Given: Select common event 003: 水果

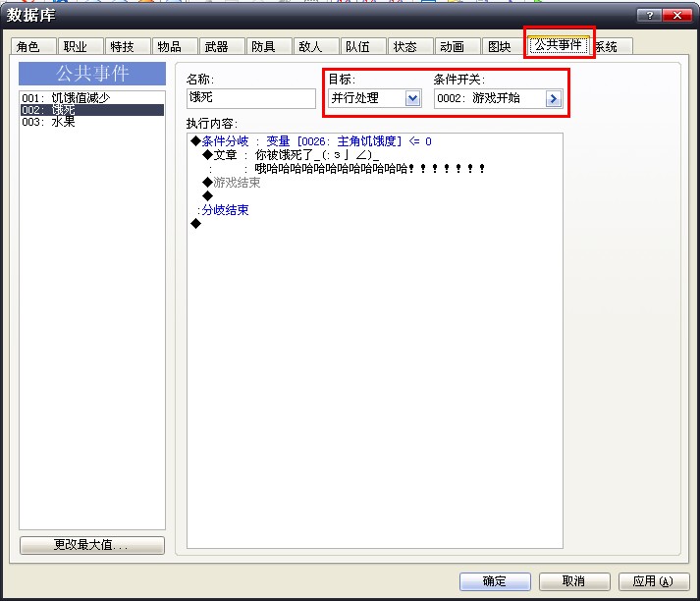Looking at the screenshot, I should 92,122.
